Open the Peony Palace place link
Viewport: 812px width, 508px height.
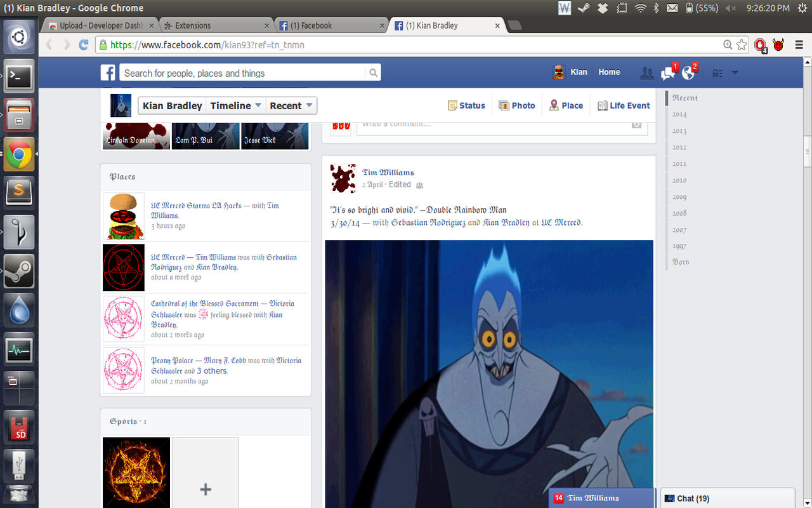pos(172,360)
